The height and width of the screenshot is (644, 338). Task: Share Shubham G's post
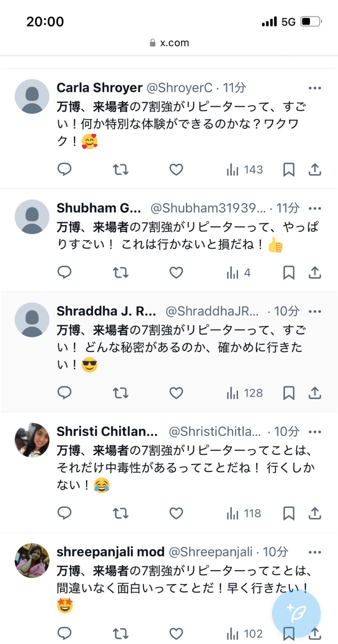click(315, 272)
